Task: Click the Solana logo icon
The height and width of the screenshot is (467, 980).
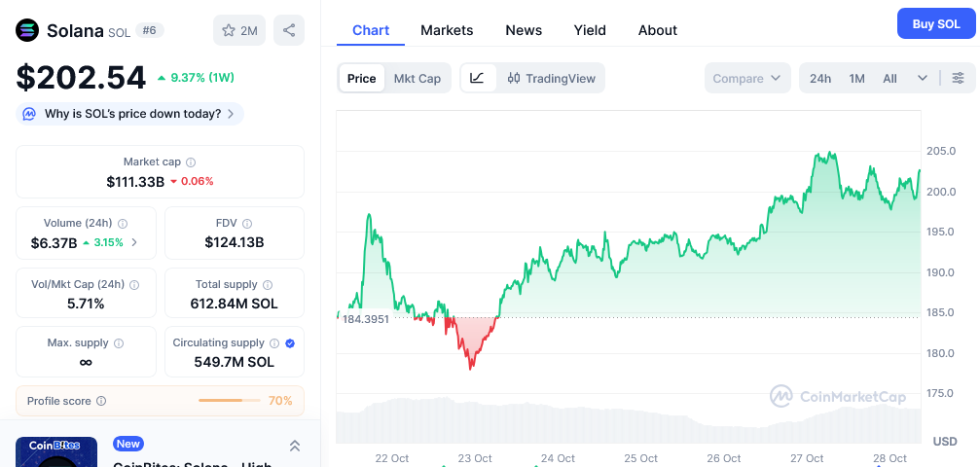Action: coord(27,30)
